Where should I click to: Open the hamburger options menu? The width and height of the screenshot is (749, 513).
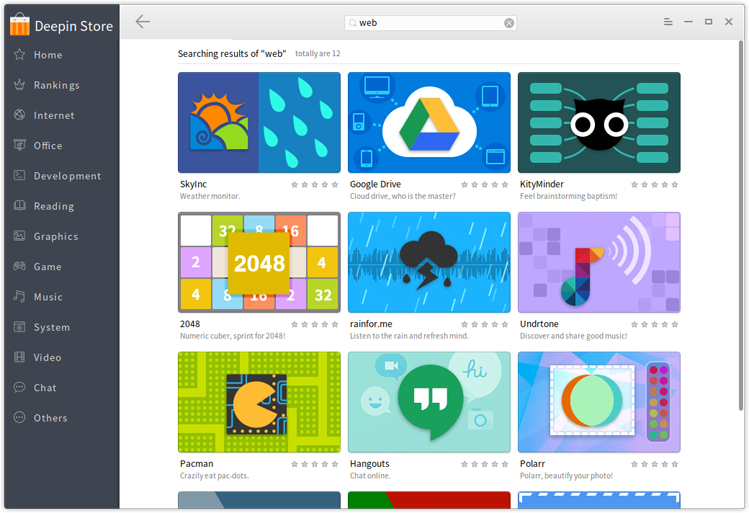pyautogui.click(x=668, y=22)
